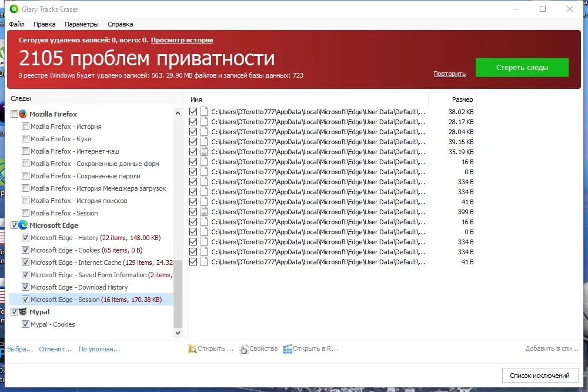
Task: Toggle Mozilla Firefox - Сохраненные пароли checkbox
Action: pyautogui.click(x=25, y=176)
